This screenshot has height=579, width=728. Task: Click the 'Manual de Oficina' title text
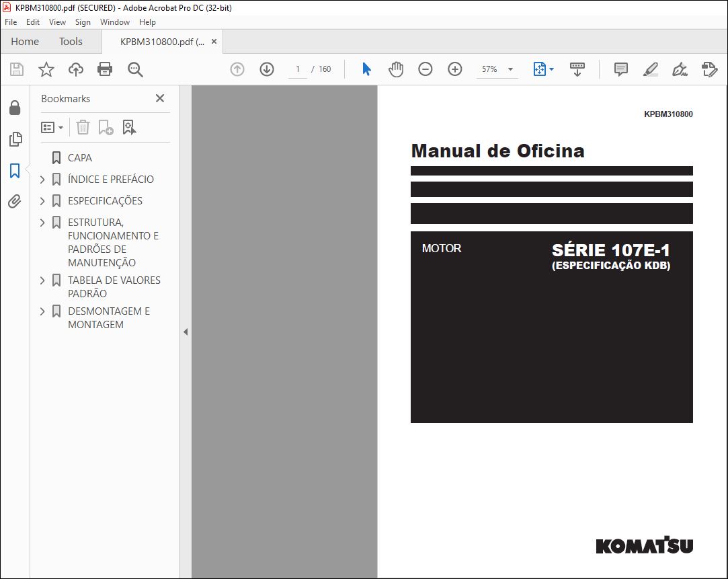pyautogui.click(x=497, y=151)
